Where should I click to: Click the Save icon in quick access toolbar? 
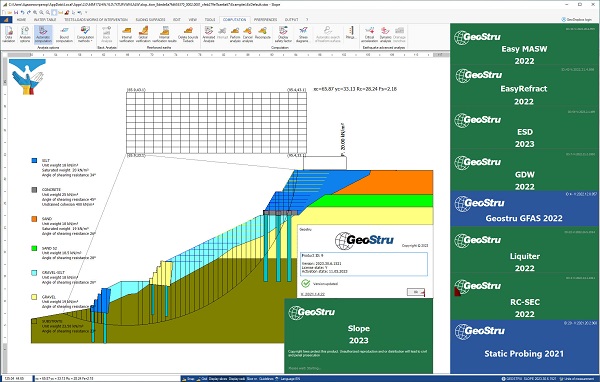coord(16,12)
